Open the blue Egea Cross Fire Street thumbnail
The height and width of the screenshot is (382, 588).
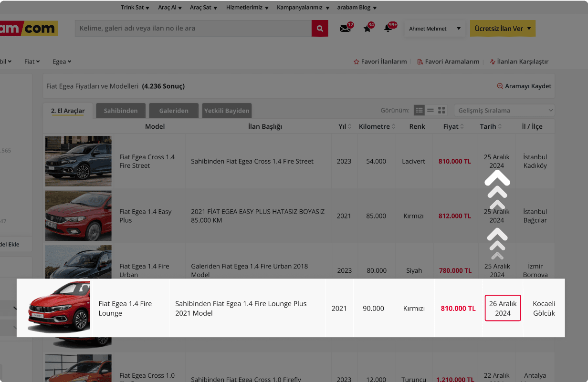coord(78,161)
